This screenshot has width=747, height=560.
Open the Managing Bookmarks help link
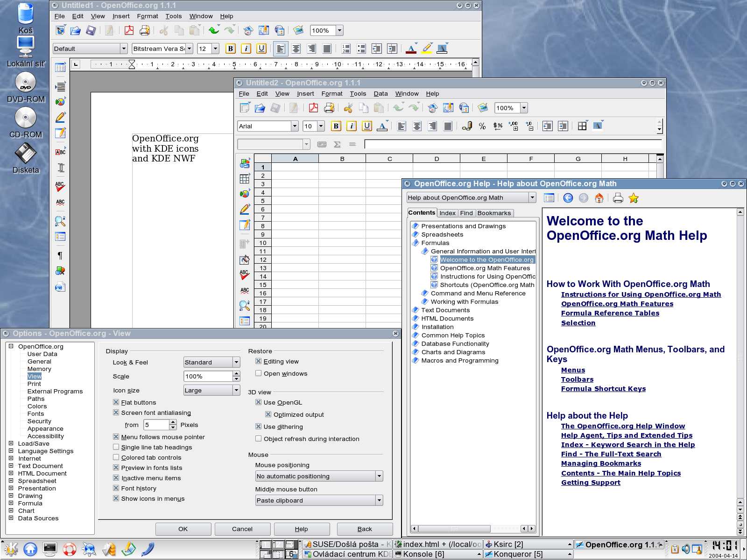pyautogui.click(x=601, y=463)
